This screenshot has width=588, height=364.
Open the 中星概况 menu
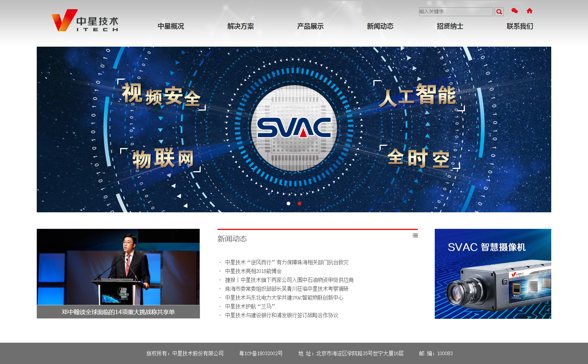(171, 26)
